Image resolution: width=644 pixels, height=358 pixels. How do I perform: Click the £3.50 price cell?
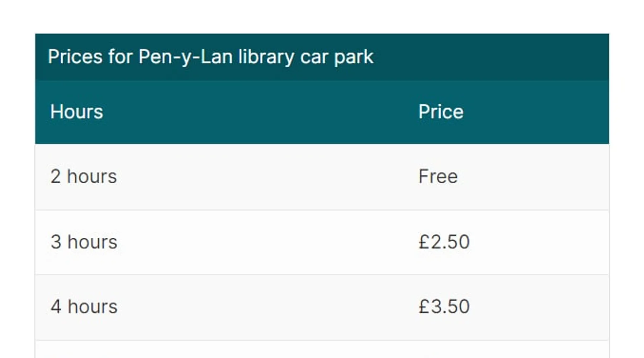tap(444, 307)
